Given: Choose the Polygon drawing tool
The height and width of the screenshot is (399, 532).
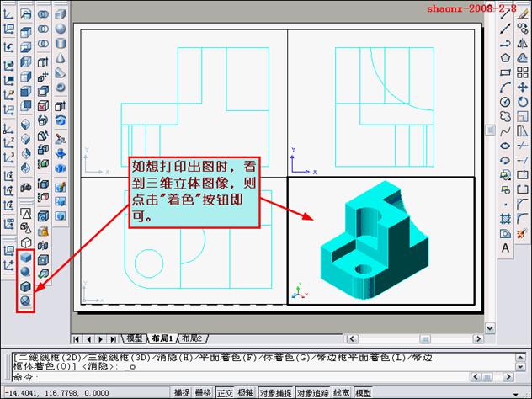Looking at the screenshot, I should coord(505,58).
